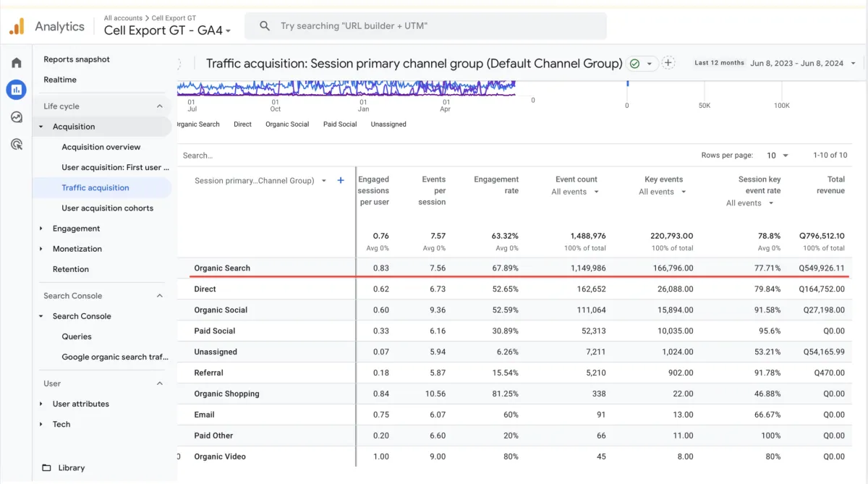This screenshot has width=868, height=484.
Task: Click the Home icon in left rail
Action: coord(16,63)
